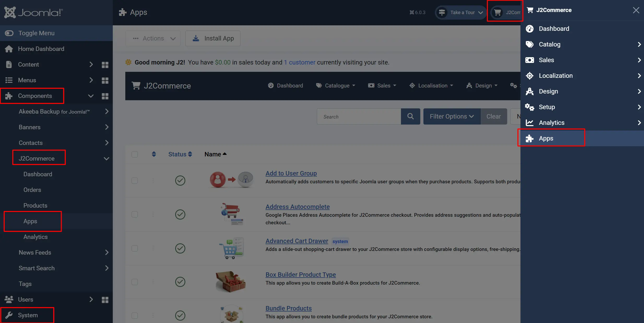The image size is (644, 323).
Task: Open Dashboard in J2Commerce navbar
Action: 286,86
